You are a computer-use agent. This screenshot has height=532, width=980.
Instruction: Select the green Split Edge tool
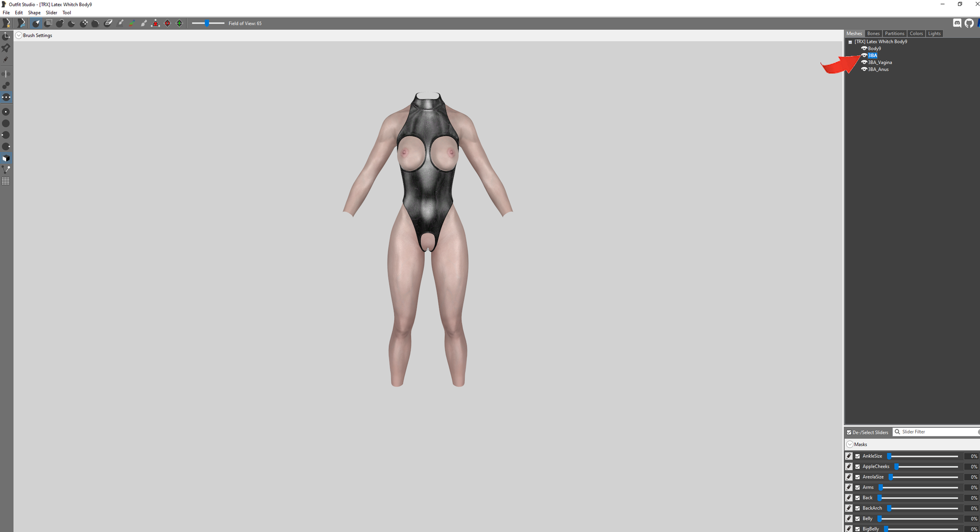pos(179,23)
